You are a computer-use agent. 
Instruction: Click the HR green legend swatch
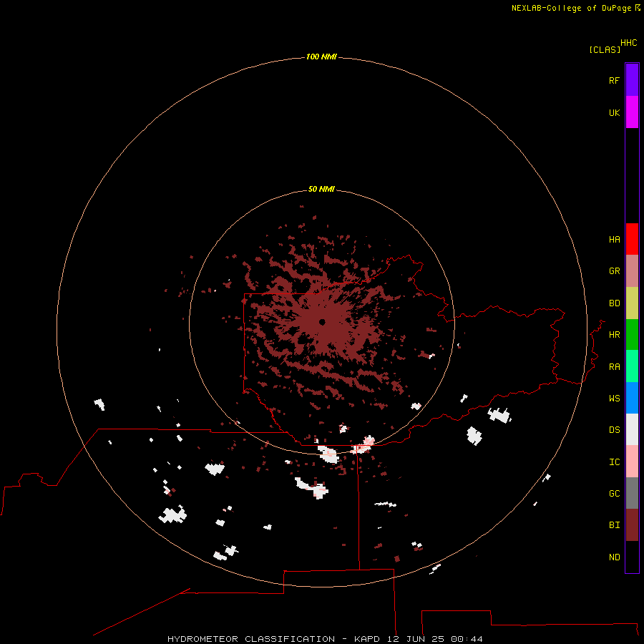[x=632, y=335]
